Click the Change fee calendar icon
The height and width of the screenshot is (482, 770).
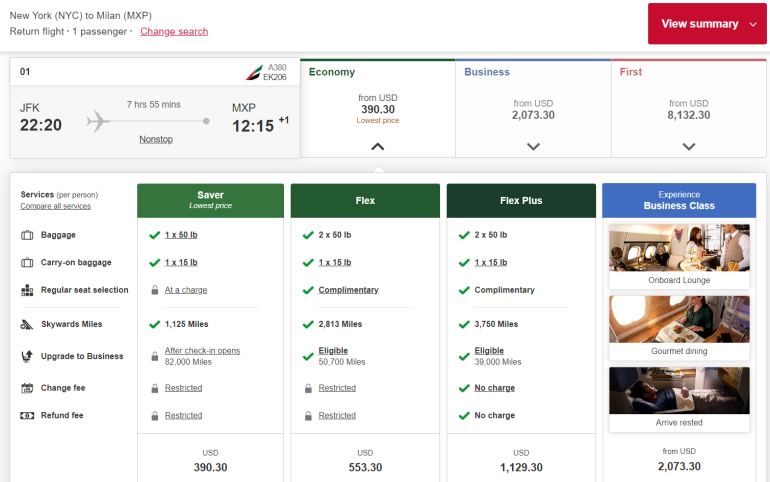point(26,388)
